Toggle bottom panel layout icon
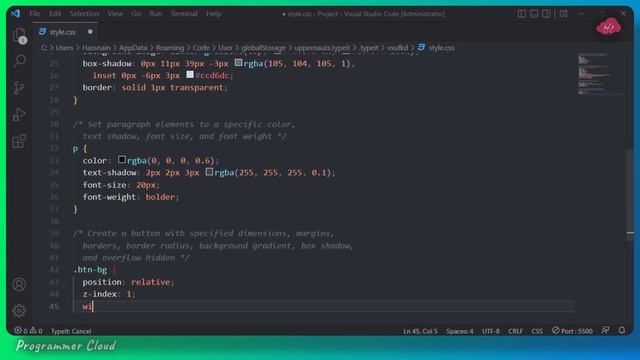Screen dimensions: 640x360 534,13
